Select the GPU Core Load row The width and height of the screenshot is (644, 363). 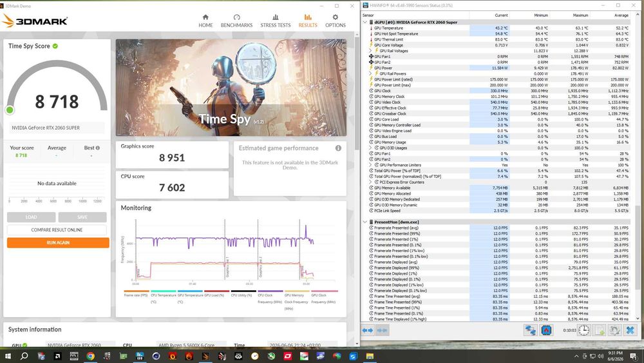(x=497, y=119)
